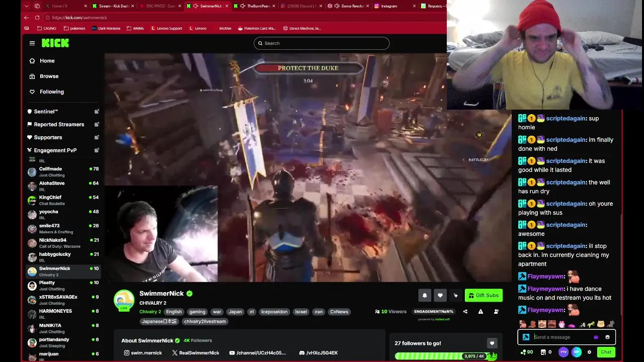Click the Gift Subs button
This screenshot has height=362, width=644.
point(484,296)
